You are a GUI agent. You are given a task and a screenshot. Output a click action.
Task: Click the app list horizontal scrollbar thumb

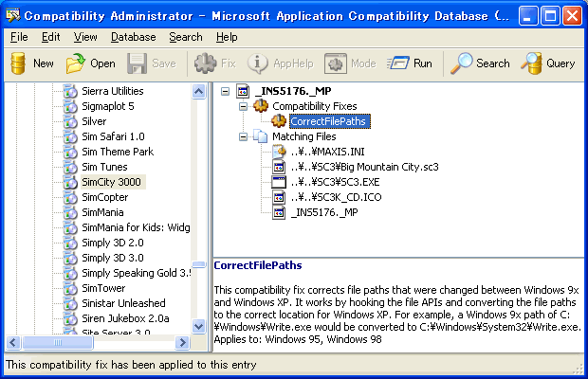coord(57,342)
